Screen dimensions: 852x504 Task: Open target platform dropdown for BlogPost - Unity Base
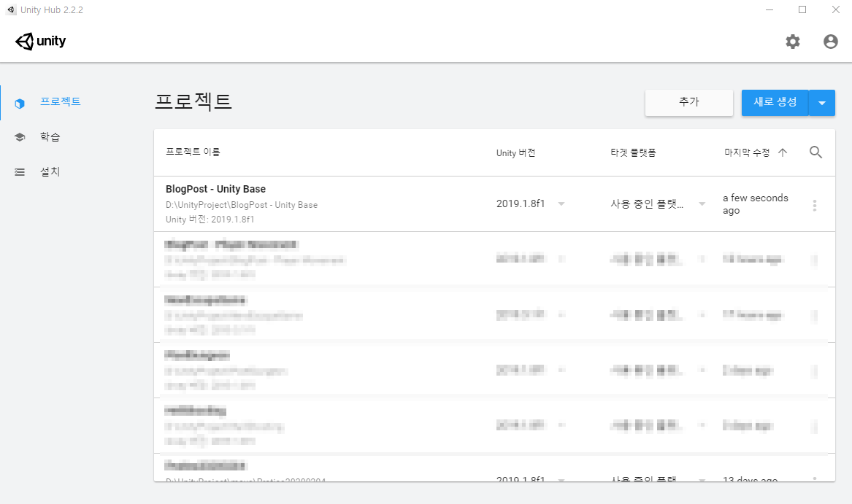pos(702,204)
